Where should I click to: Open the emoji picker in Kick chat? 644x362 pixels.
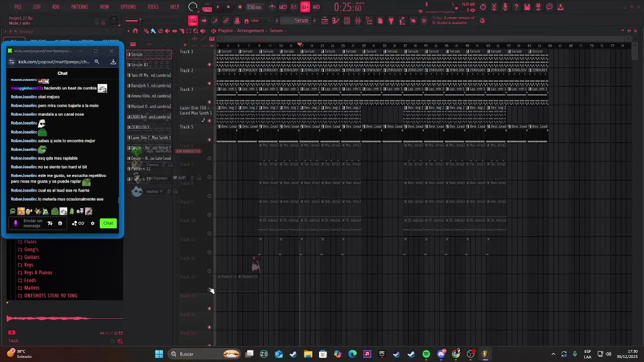click(60, 223)
